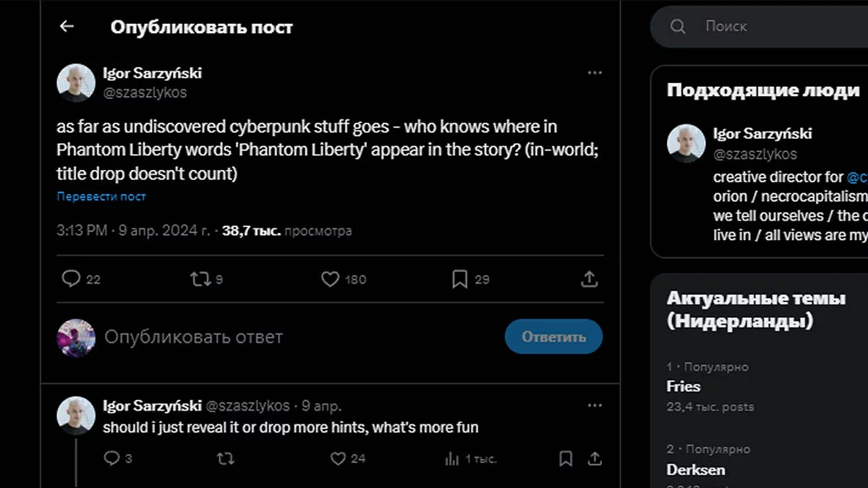This screenshot has width=868, height=488.
Task: Share the main post
Action: [590, 279]
